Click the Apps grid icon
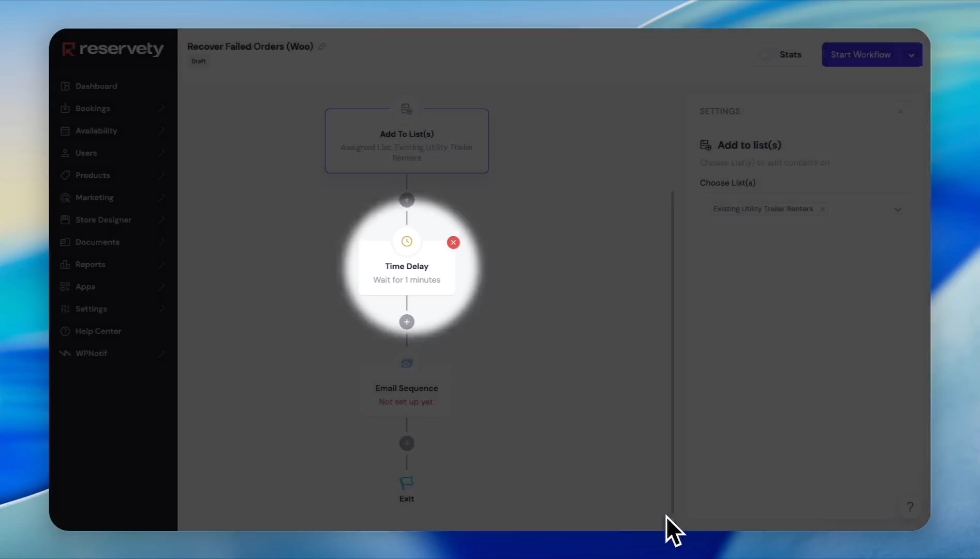This screenshot has height=559, width=980. point(65,286)
